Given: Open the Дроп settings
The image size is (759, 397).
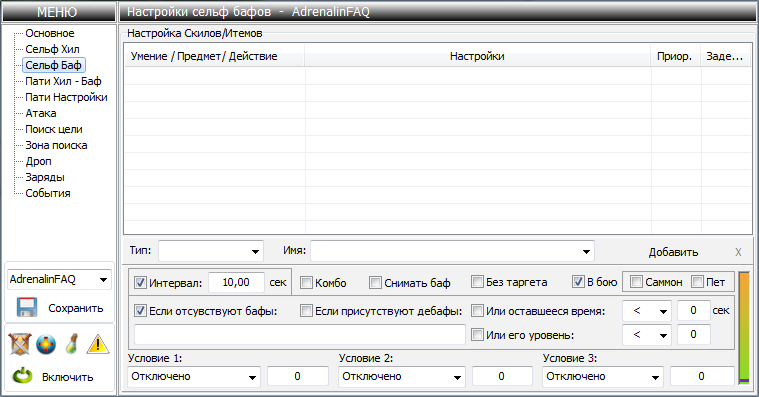Looking at the screenshot, I should click(x=38, y=161).
